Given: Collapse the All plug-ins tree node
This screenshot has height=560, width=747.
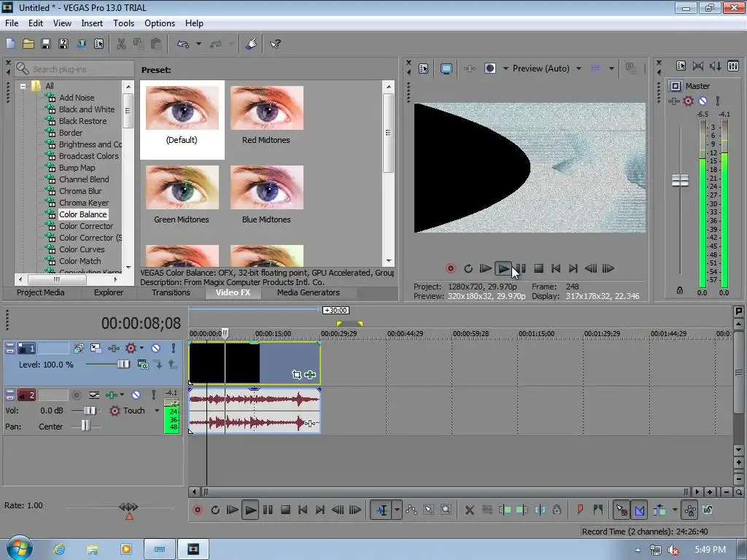Looking at the screenshot, I should pyautogui.click(x=23, y=86).
